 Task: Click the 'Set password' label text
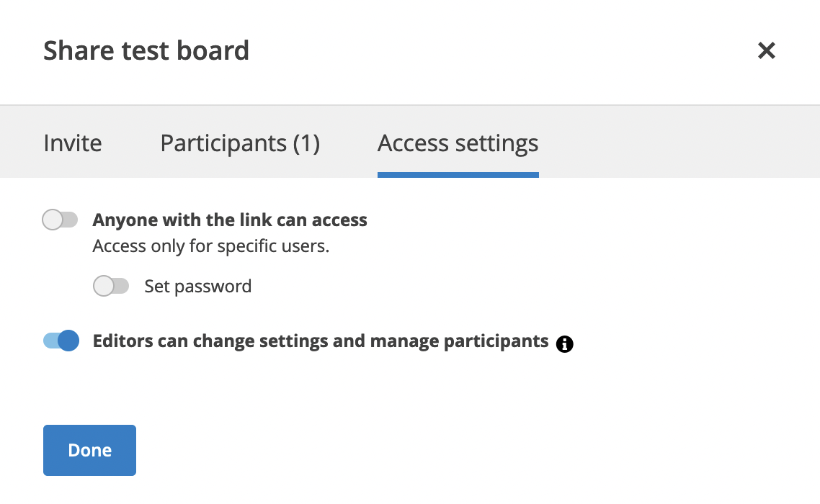coord(197,287)
